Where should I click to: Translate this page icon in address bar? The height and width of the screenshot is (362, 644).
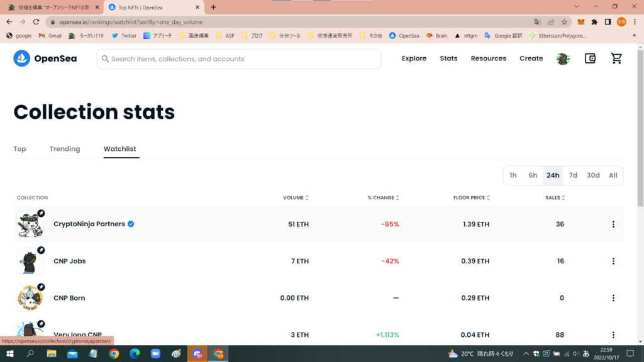(537, 22)
